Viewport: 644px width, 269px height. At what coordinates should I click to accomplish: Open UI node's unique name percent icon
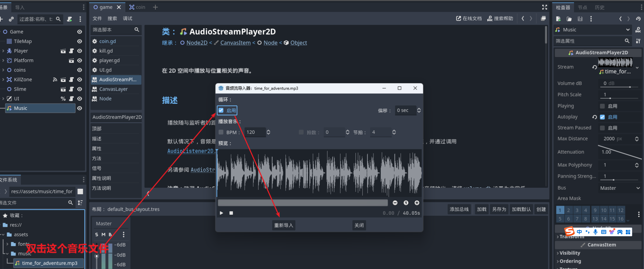(63, 99)
